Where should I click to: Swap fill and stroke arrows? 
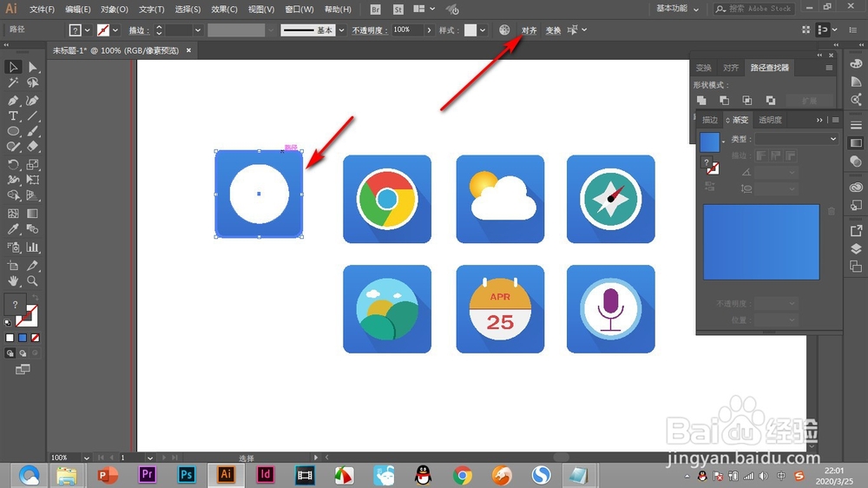[x=35, y=298]
